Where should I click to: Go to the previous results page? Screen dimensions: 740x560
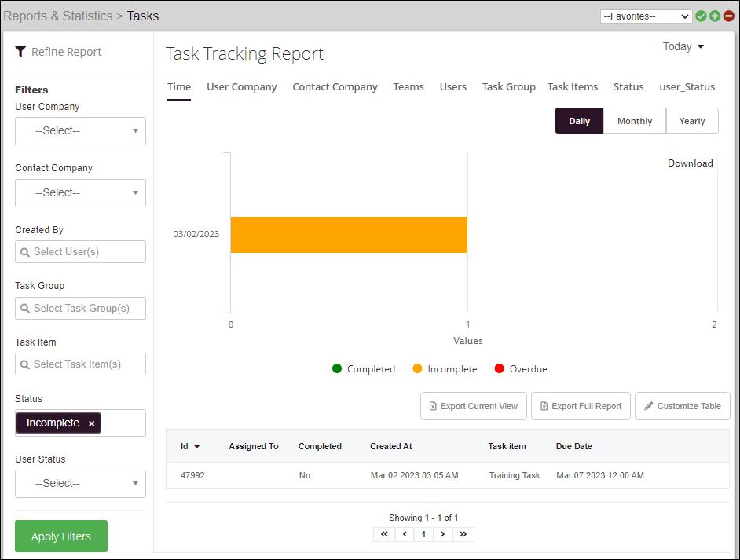pyautogui.click(x=405, y=534)
